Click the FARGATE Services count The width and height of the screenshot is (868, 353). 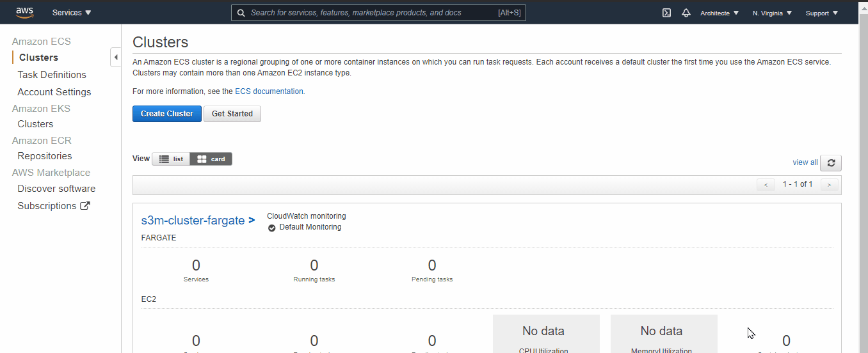tap(196, 265)
